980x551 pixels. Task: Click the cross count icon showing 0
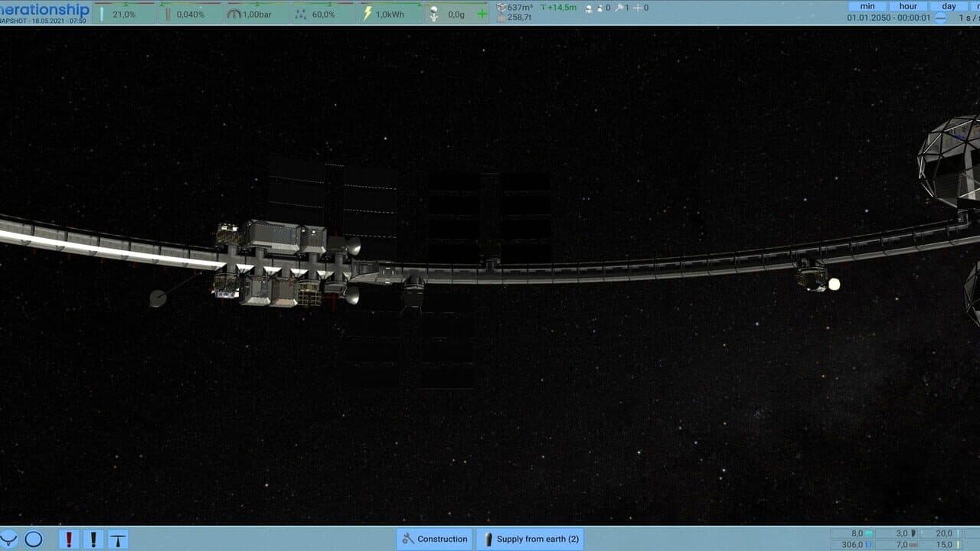[x=637, y=8]
